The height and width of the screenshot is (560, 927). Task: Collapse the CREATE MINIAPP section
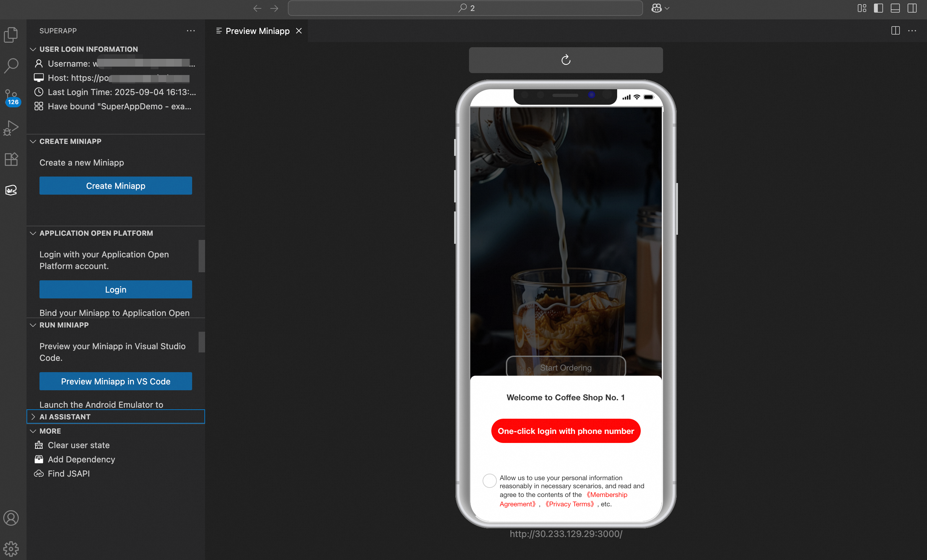71,141
